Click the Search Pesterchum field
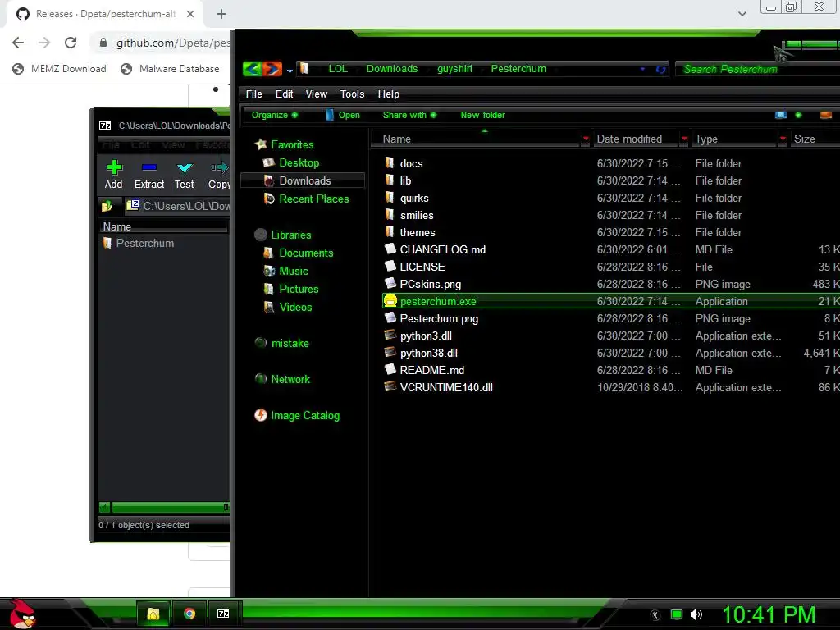Image resolution: width=840 pixels, height=630 pixels. pos(756,69)
